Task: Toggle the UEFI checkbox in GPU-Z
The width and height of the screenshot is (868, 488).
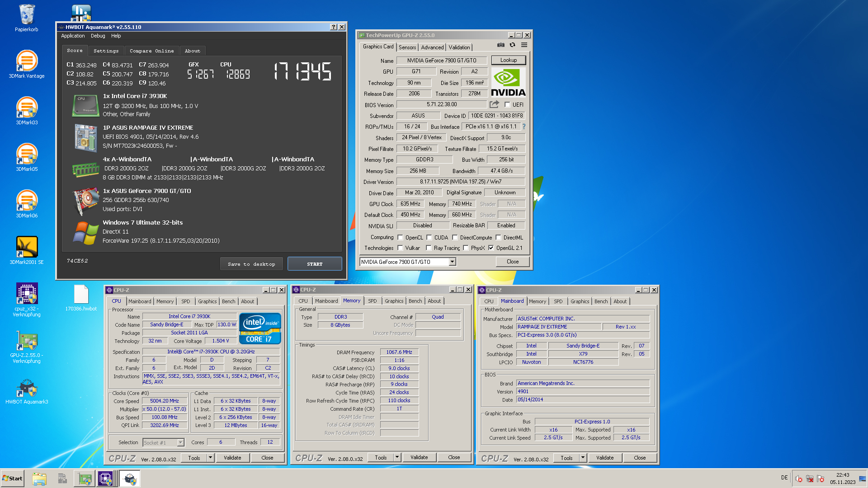Action: pyautogui.click(x=507, y=105)
